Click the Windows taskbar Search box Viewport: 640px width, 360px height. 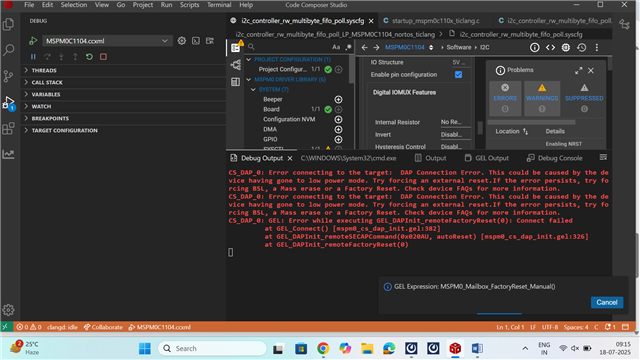tap(212, 348)
